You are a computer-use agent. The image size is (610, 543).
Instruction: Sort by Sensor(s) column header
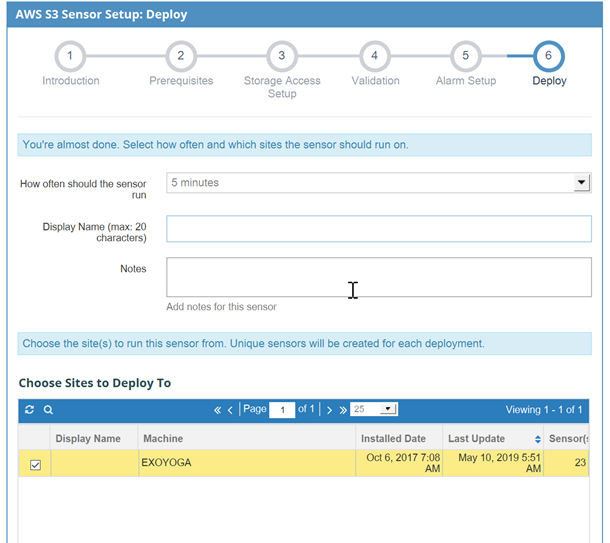566,438
